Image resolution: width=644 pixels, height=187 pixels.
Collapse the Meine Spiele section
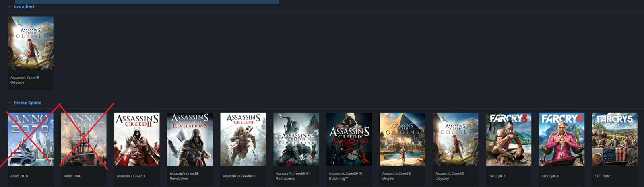coord(10,103)
